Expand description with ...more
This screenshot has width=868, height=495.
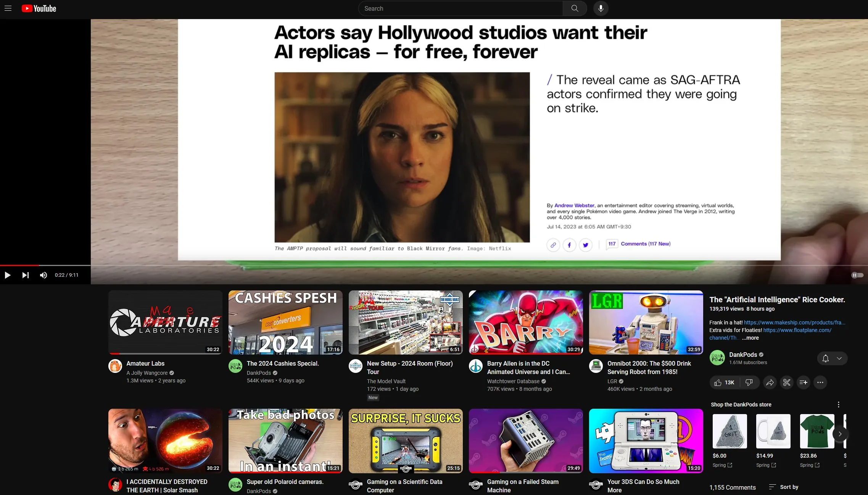click(x=750, y=338)
